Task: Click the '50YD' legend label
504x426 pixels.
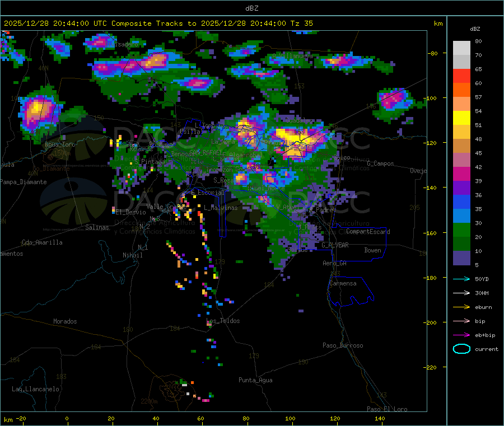Action: coord(482,279)
